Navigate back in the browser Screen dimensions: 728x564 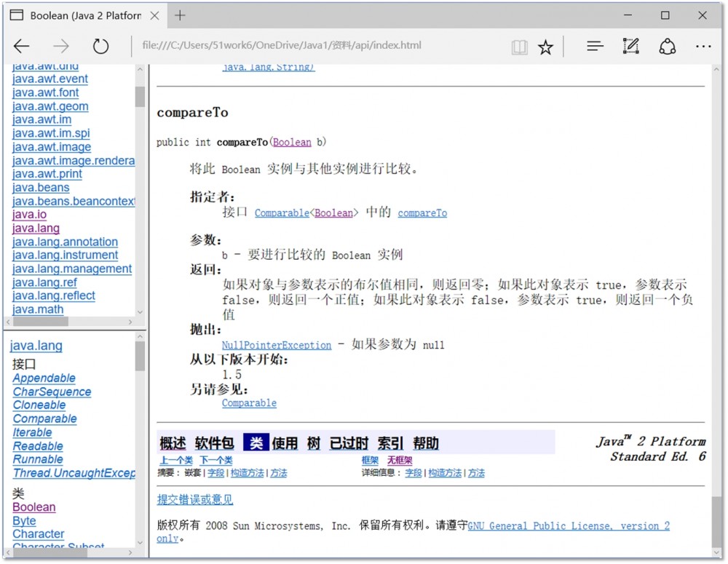click(21, 45)
